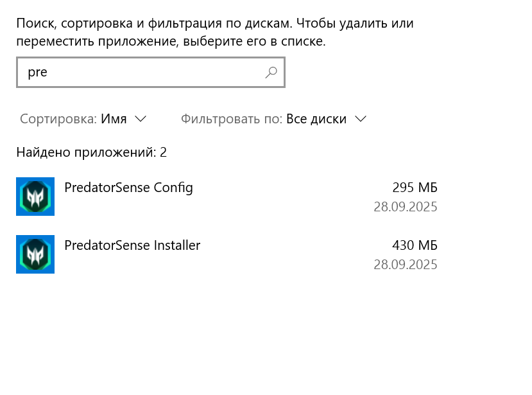Click the 295 МБ size value
This screenshot has height=395, width=532.
click(x=415, y=188)
